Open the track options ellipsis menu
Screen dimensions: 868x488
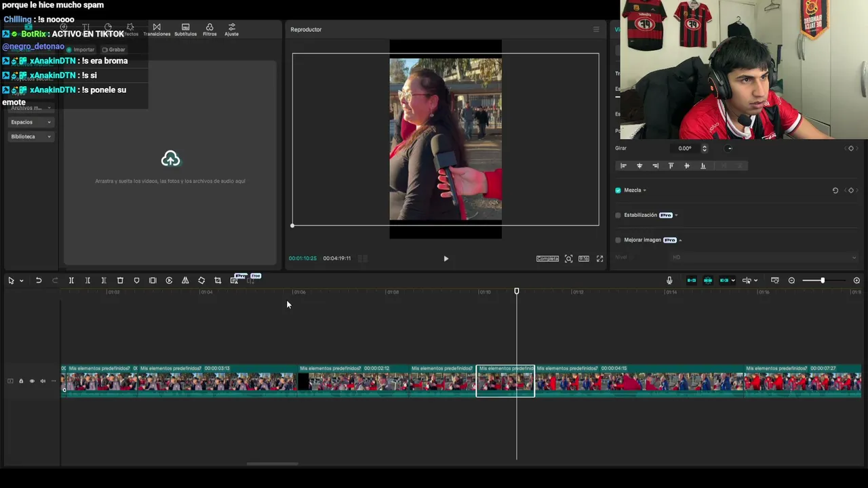pyautogui.click(x=54, y=381)
